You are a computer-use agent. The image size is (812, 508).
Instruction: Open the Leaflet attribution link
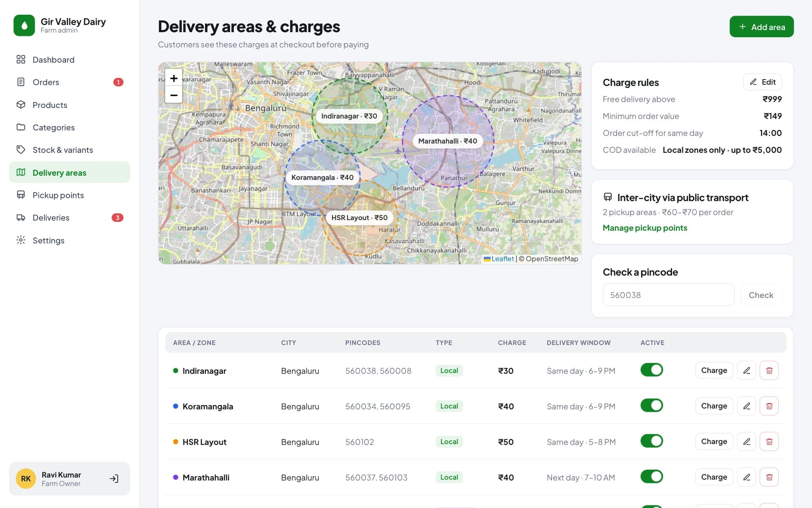(499, 259)
